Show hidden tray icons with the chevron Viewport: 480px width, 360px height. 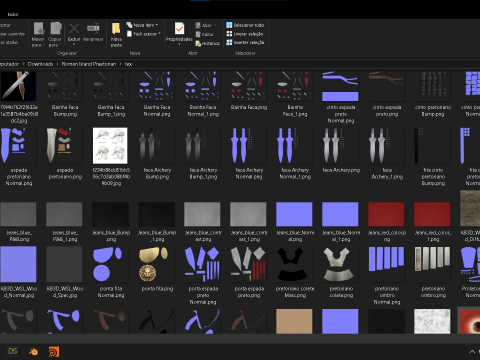point(472,352)
